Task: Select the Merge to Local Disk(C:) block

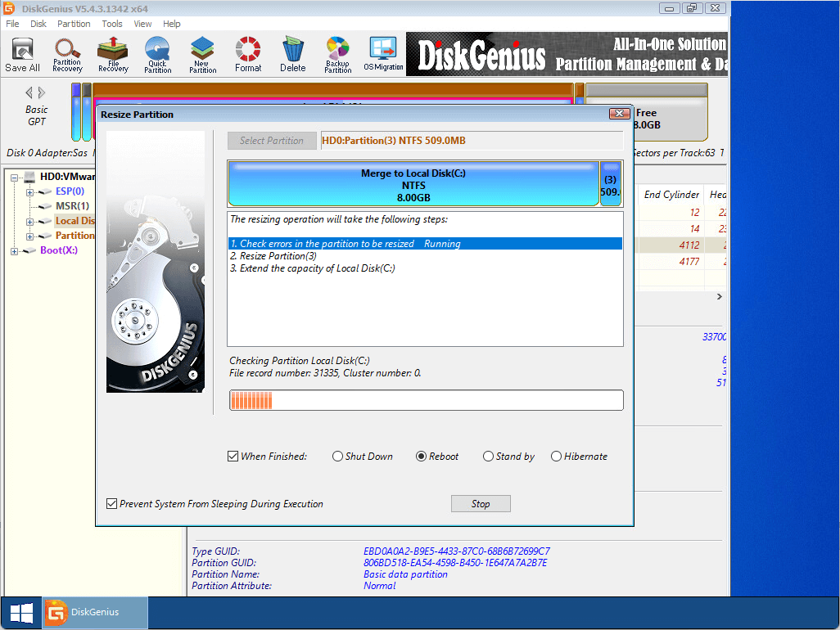Action: pos(413,183)
